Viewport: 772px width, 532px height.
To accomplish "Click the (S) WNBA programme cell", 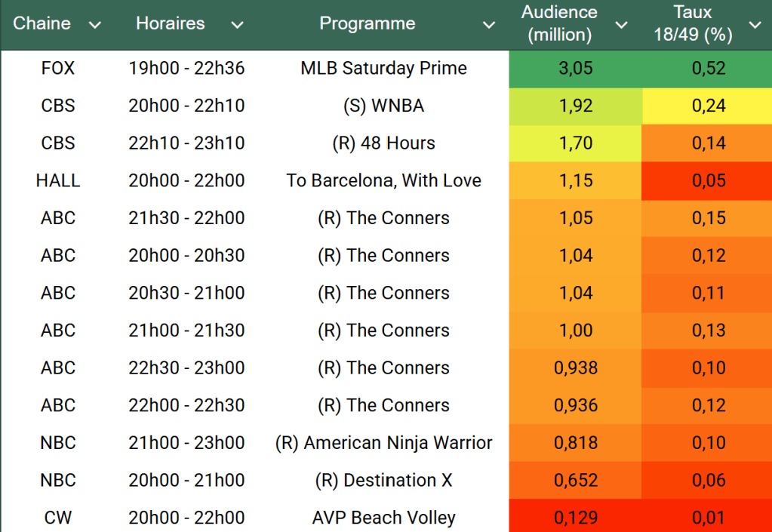I will point(383,106).
